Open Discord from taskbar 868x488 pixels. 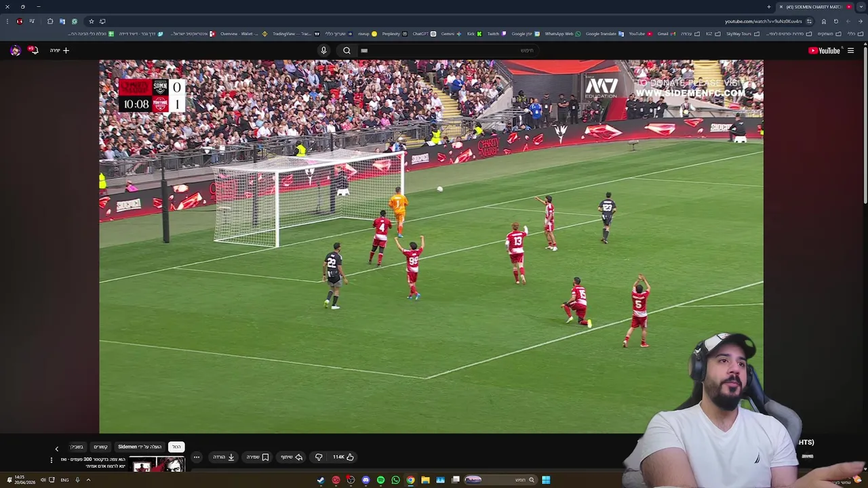pos(366,480)
